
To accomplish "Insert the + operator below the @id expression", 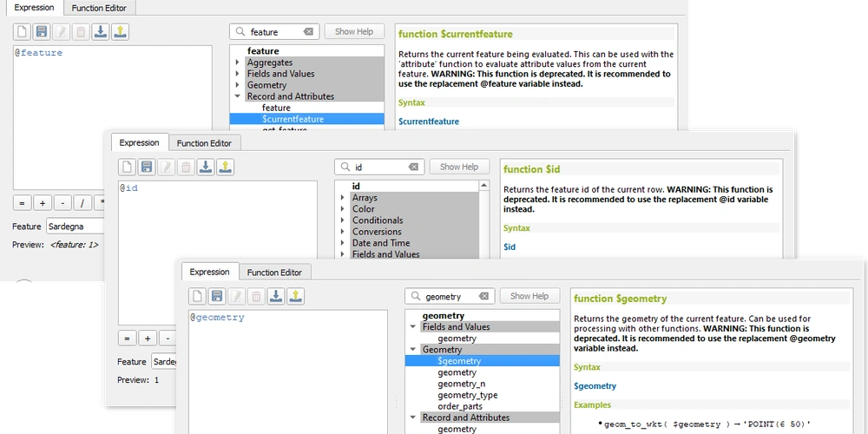I will 148,339.
